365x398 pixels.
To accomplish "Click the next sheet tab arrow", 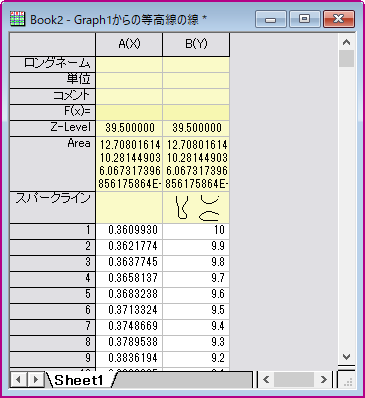I will [36, 379].
